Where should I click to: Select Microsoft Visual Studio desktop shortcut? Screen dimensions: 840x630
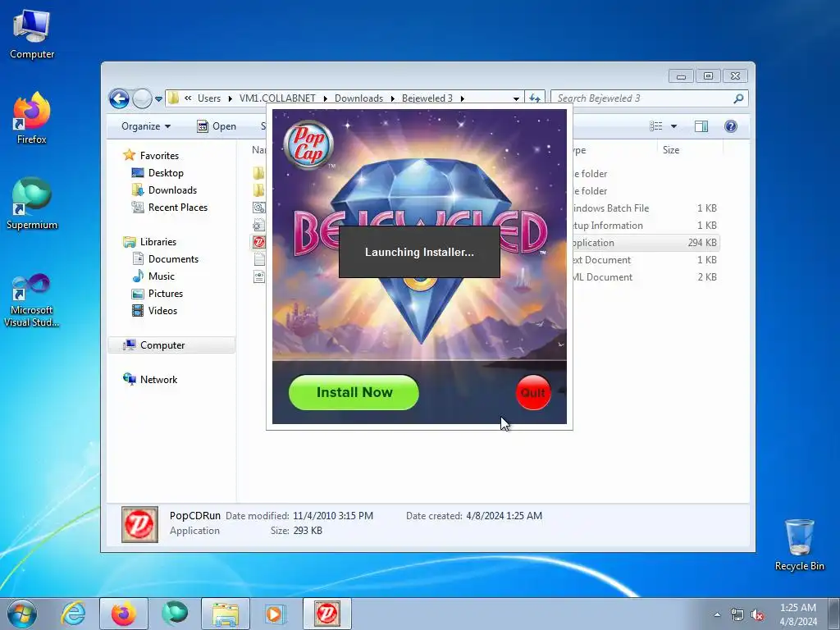[32, 300]
